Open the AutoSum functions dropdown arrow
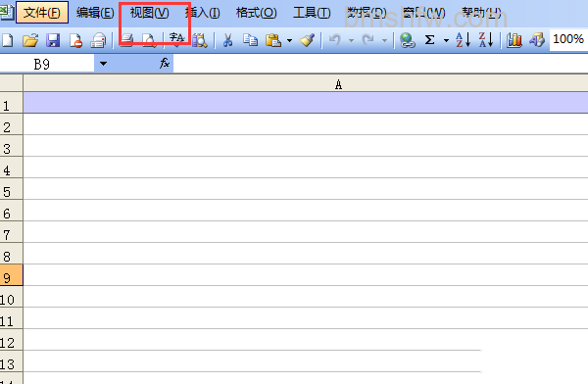This screenshot has width=588, height=384. [446, 40]
